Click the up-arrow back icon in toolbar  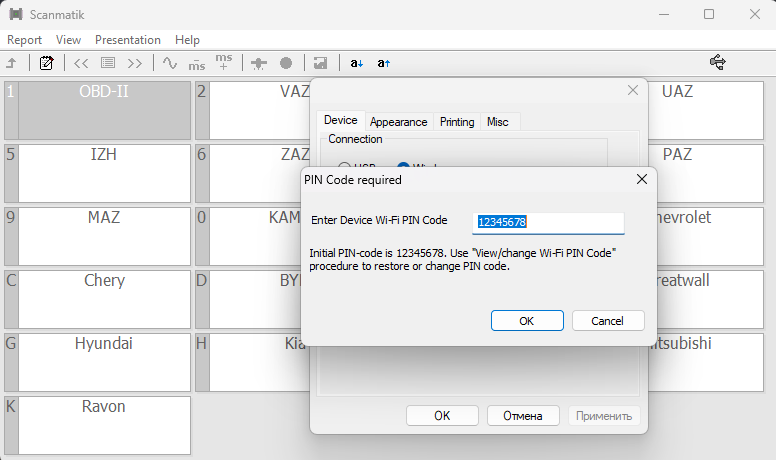point(11,63)
